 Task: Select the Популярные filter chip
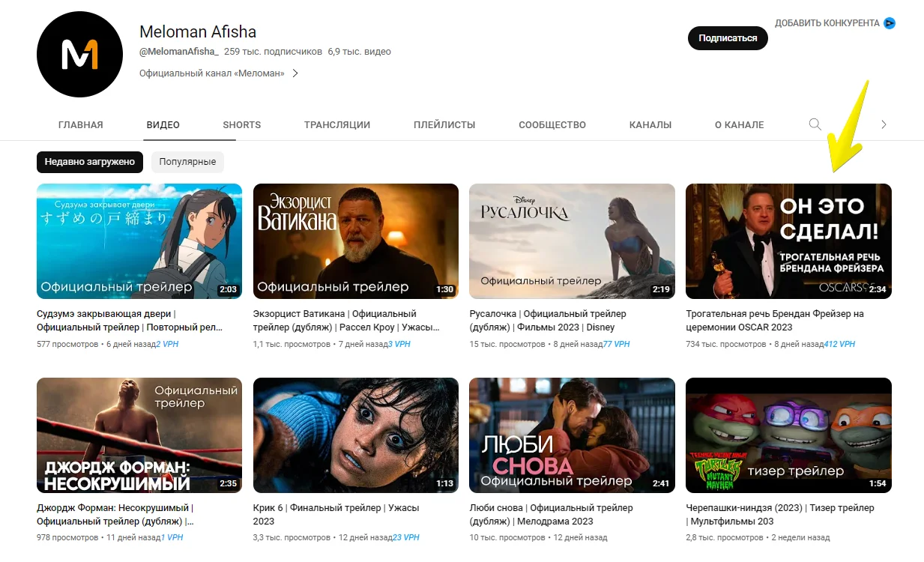pos(187,162)
